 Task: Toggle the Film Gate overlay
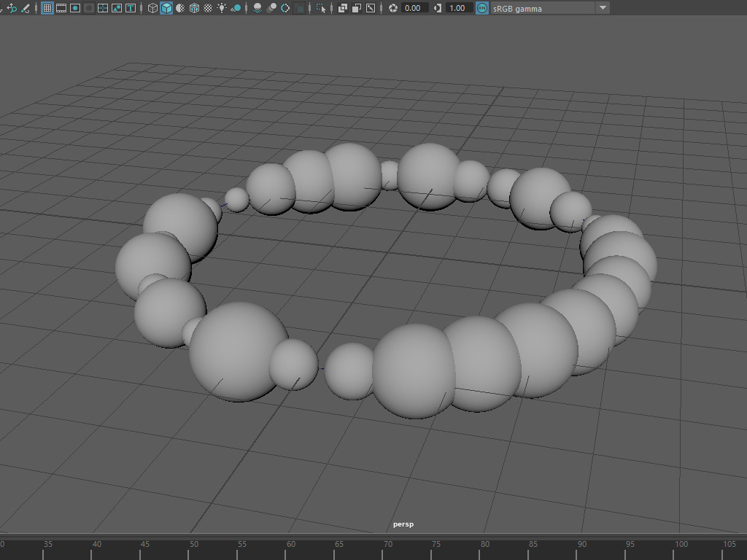click(61, 8)
